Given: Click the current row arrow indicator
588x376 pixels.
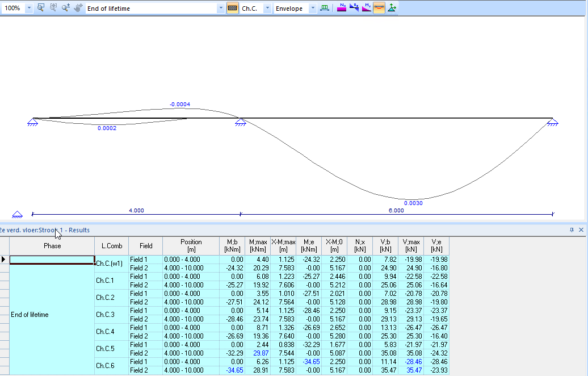Looking at the screenshot, I should click(4, 260).
